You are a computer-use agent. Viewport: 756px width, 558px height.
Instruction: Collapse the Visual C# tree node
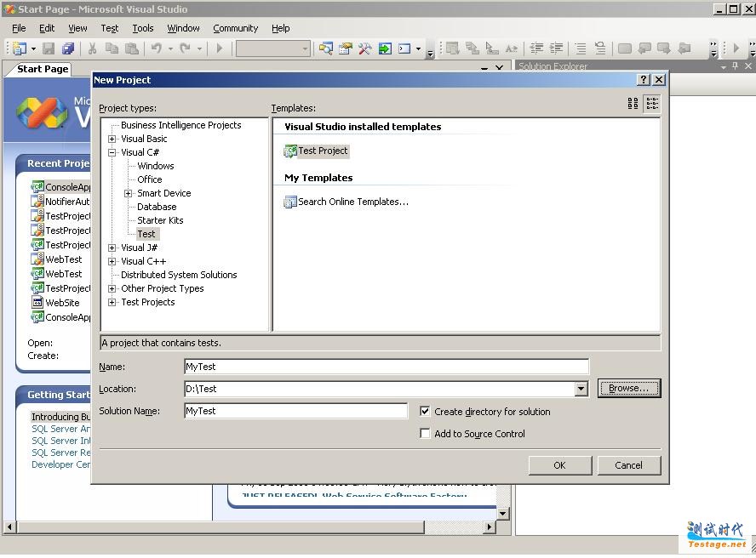click(x=112, y=153)
